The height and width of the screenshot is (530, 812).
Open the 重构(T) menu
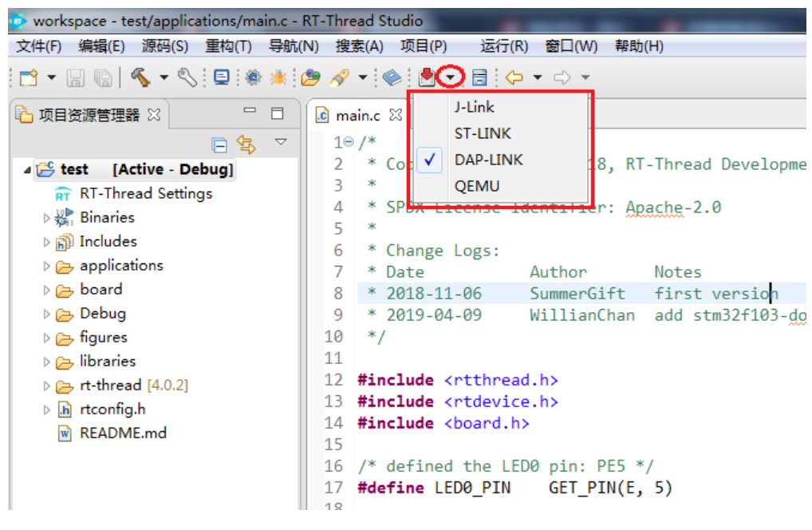pos(228,46)
